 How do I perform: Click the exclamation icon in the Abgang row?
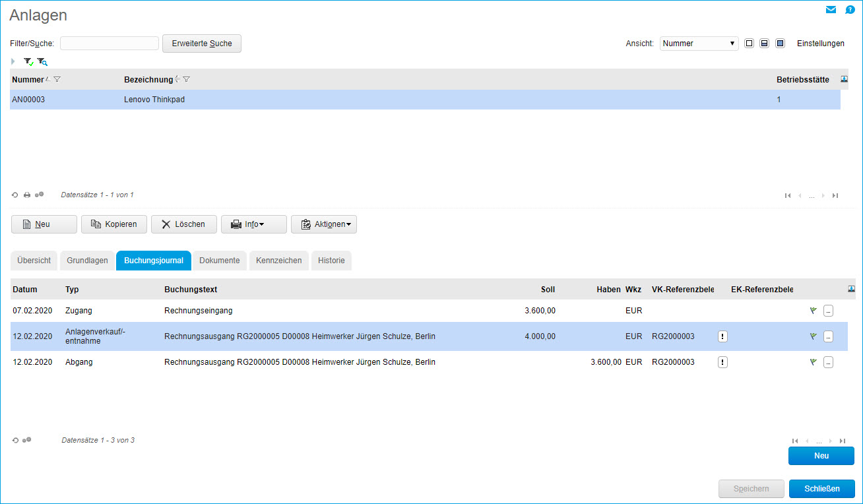coord(722,362)
